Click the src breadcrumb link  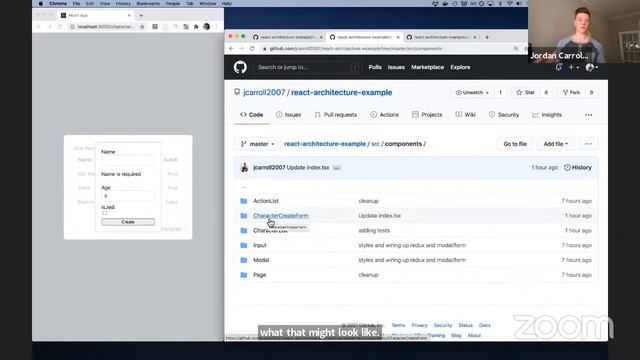click(x=376, y=144)
